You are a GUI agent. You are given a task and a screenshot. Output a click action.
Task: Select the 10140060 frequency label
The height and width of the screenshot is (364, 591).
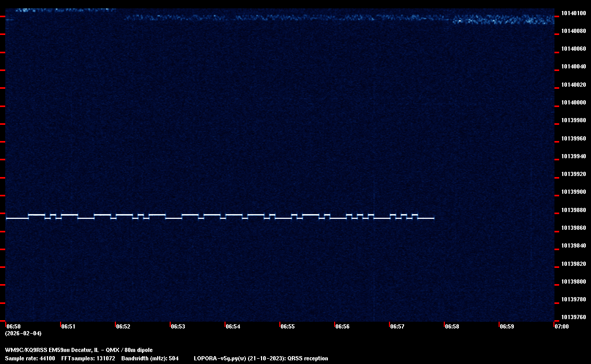pos(573,49)
